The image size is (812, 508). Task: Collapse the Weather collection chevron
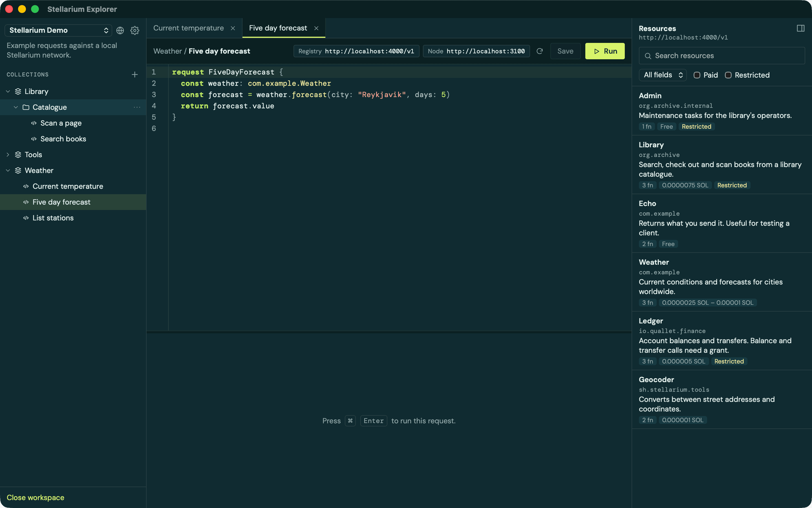click(x=8, y=170)
